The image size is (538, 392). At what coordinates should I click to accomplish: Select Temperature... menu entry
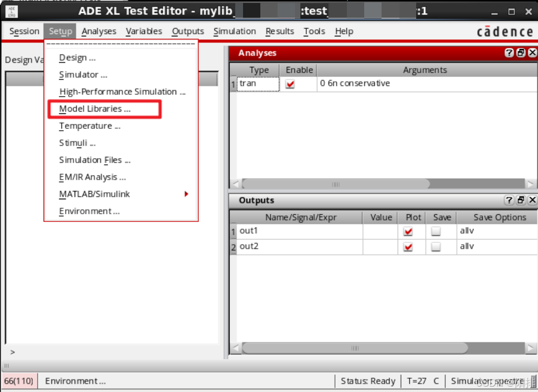(121, 126)
